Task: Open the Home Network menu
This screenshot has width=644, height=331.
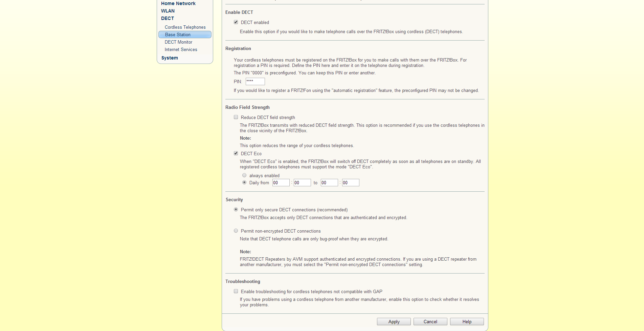Action: click(x=178, y=3)
